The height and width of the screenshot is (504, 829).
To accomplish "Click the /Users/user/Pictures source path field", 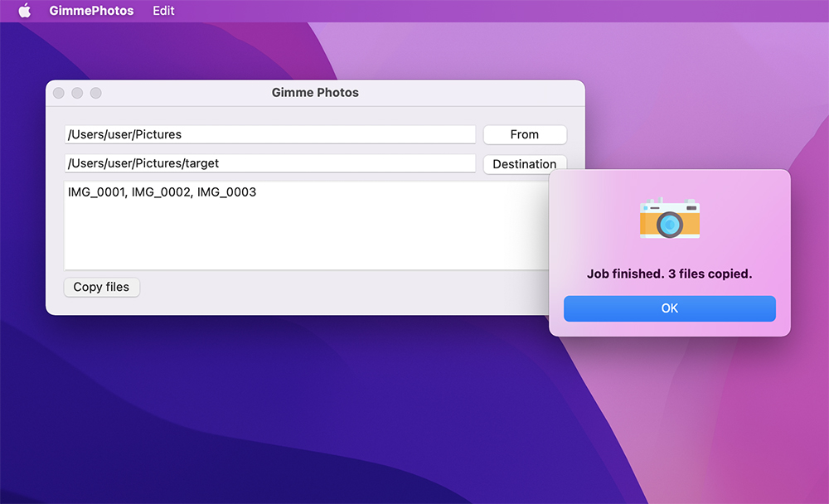I will click(269, 134).
